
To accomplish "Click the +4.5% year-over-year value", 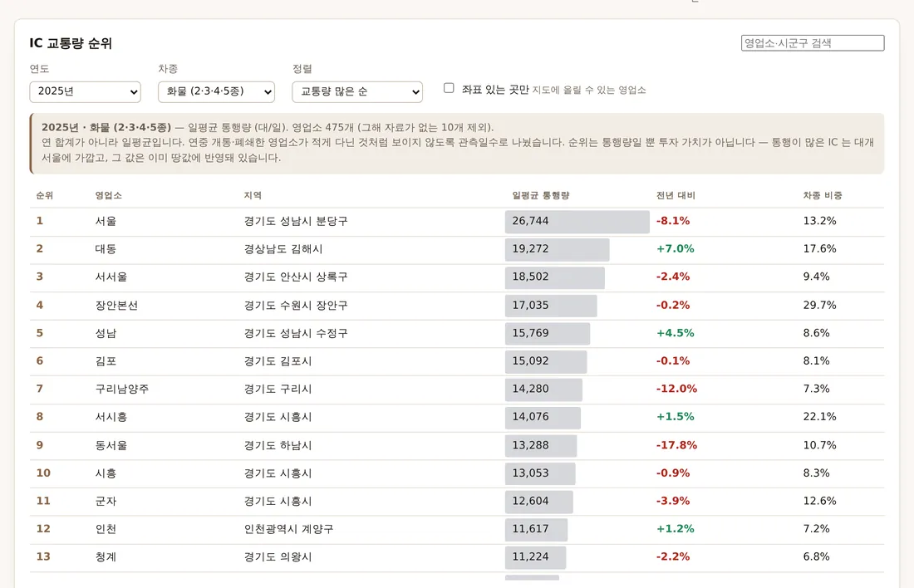I will 675,333.
